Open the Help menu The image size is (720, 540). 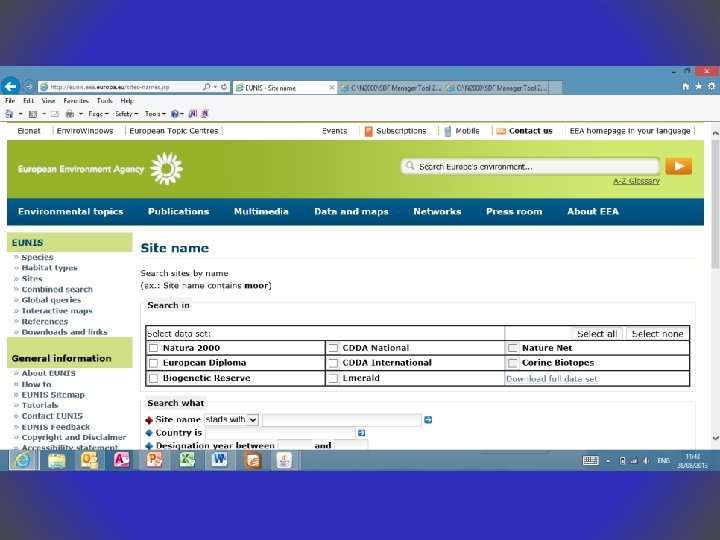coord(127,101)
